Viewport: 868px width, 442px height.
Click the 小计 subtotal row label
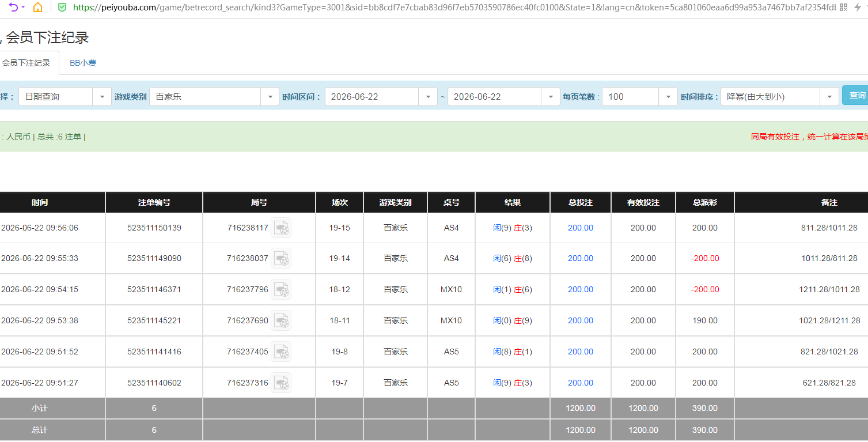(x=40, y=408)
